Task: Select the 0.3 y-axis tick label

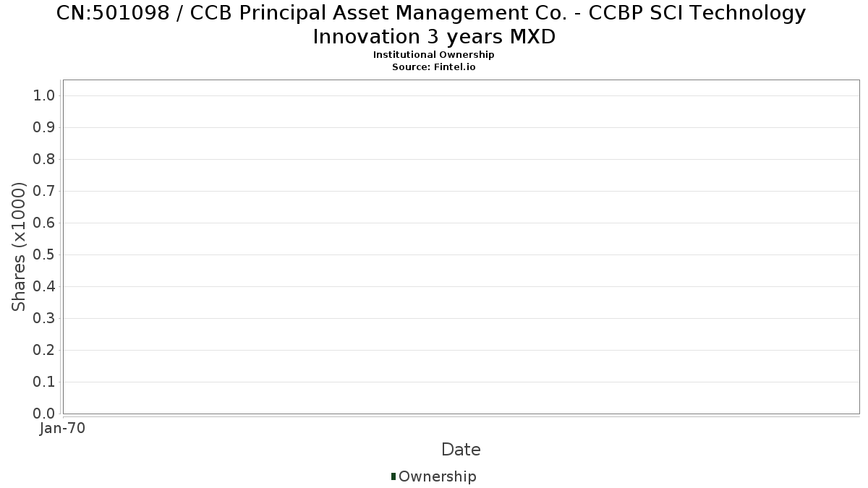Action: pos(44,318)
